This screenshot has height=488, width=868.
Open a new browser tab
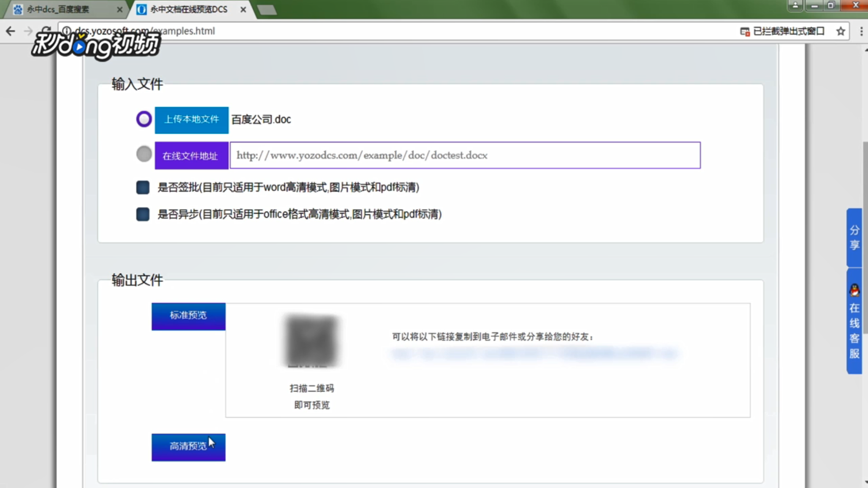(267, 9)
